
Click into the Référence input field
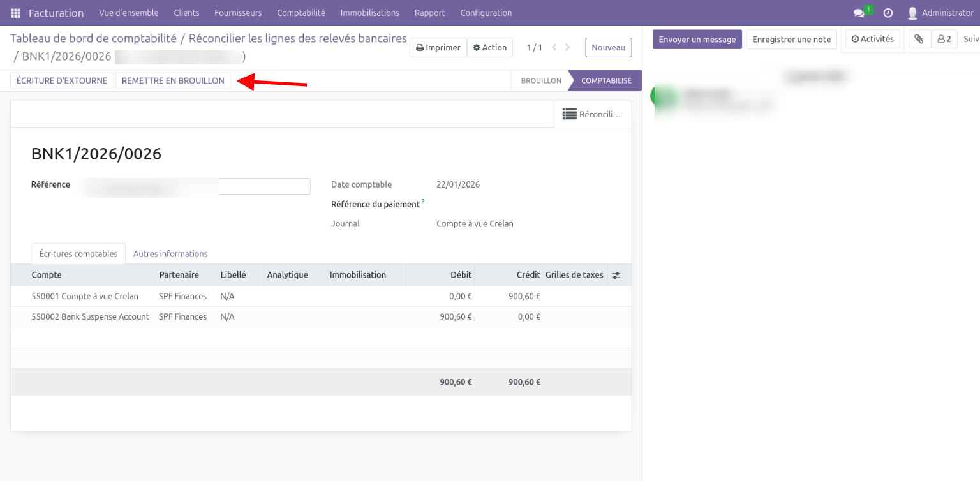point(264,186)
